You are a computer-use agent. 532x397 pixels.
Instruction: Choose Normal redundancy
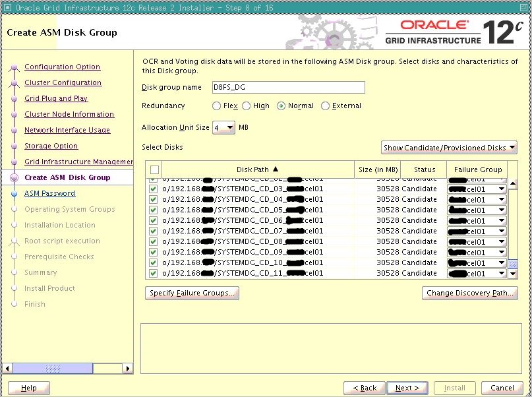tap(281, 106)
